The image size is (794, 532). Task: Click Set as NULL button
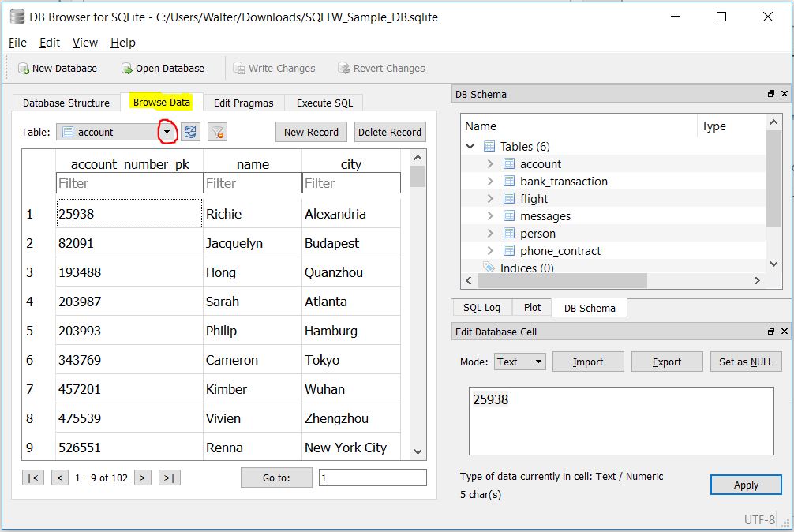click(x=746, y=362)
